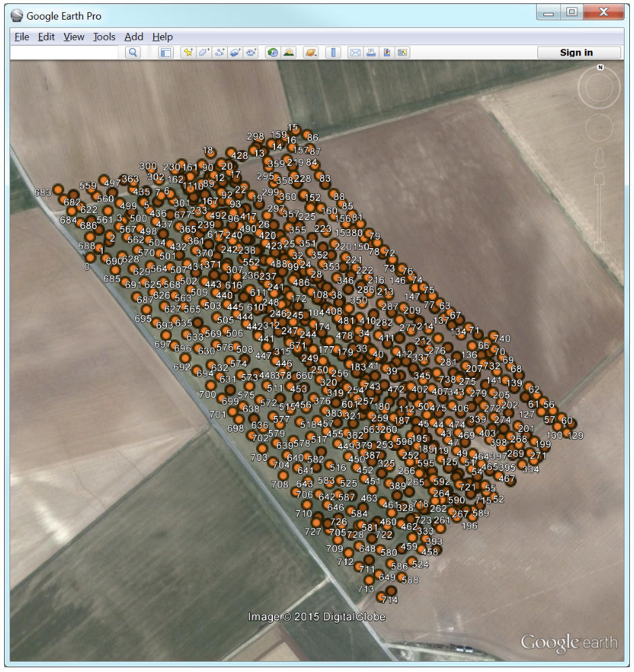The width and height of the screenshot is (634, 672).
Task: Click the N north compass marker
Action: click(x=600, y=68)
